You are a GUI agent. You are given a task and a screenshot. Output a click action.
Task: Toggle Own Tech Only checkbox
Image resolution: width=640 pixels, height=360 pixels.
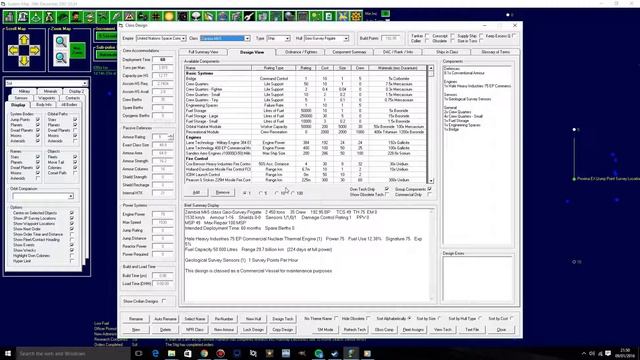(387, 189)
